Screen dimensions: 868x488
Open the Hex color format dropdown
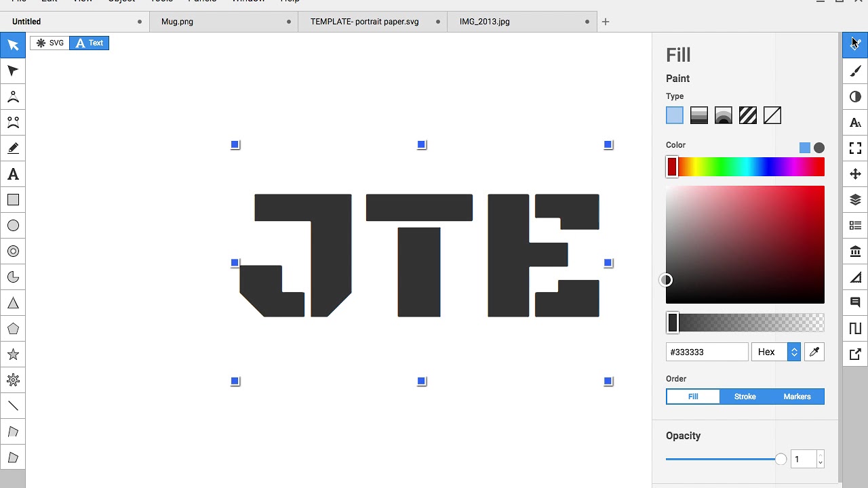[x=776, y=352]
